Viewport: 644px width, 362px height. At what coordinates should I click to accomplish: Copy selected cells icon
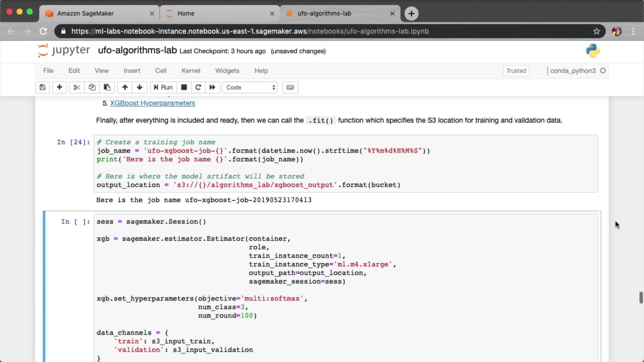point(92,87)
